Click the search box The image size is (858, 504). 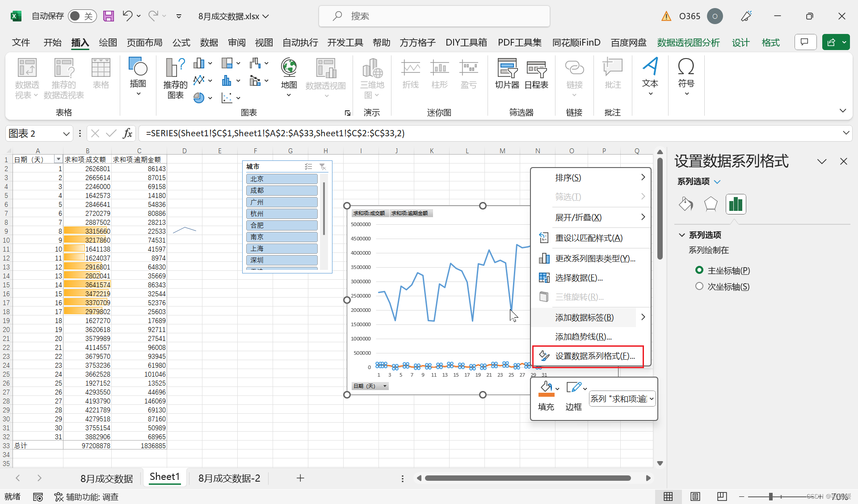[434, 16]
